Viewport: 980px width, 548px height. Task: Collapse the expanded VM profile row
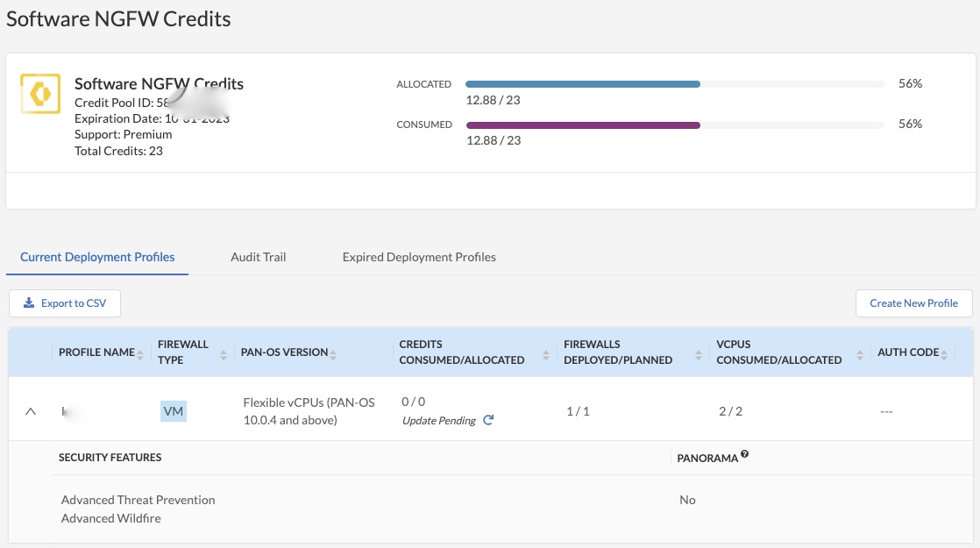pyautogui.click(x=31, y=411)
